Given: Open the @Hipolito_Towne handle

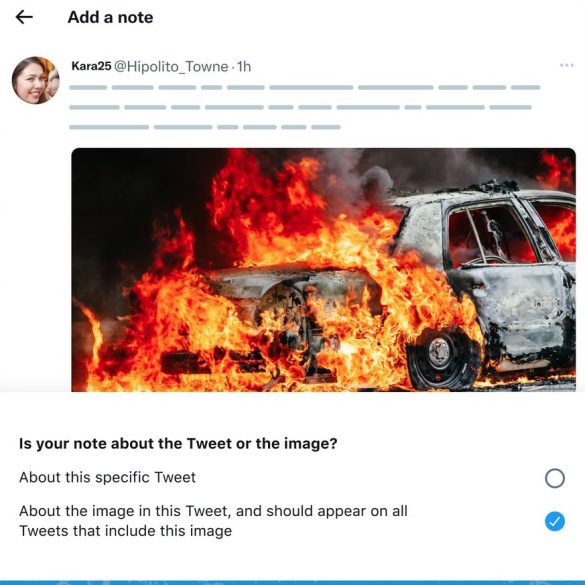Looking at the screenshot, I should pyautogui.click(x=171, y=67).
